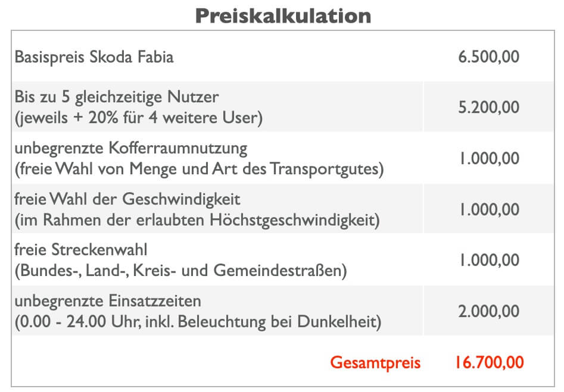Click the 1.000,00 price for Geschwindigkeit
The height and width of the screenshot is (392, 564).
click(489, 210)
